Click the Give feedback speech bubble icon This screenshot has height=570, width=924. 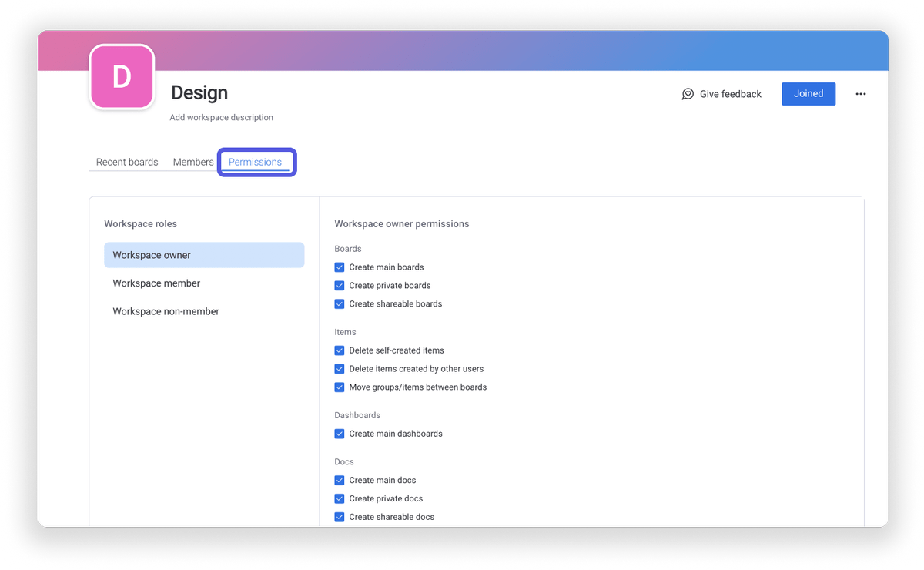coord(688,94)
